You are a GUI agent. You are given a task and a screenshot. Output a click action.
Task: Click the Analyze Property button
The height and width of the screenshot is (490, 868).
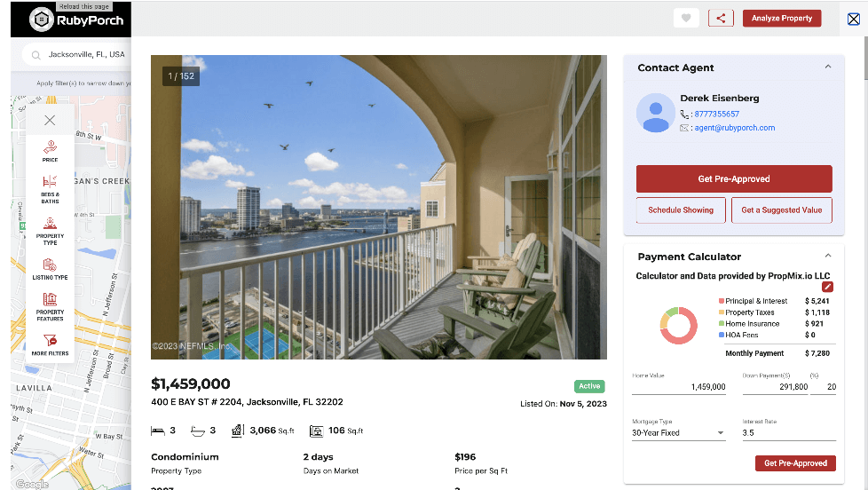click(782, 18)
